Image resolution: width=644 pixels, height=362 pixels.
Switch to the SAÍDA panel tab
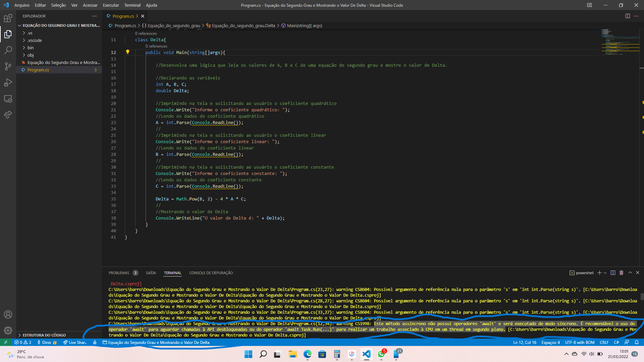(x=151, y=273)
